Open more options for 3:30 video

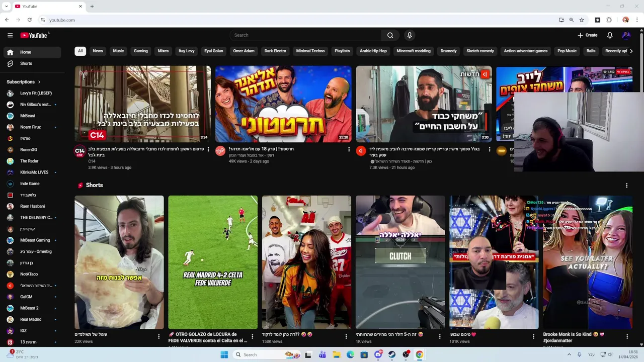(x=489, y=149)
